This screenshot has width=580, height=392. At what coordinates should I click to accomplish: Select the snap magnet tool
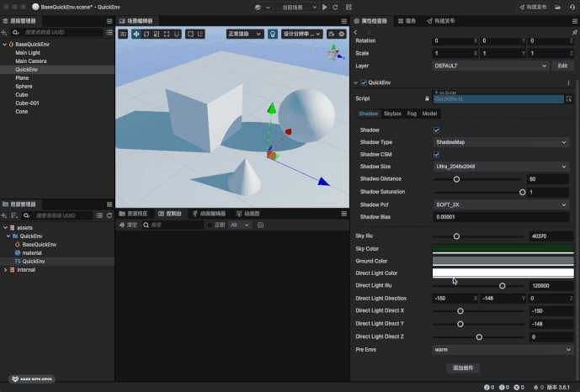177,34
